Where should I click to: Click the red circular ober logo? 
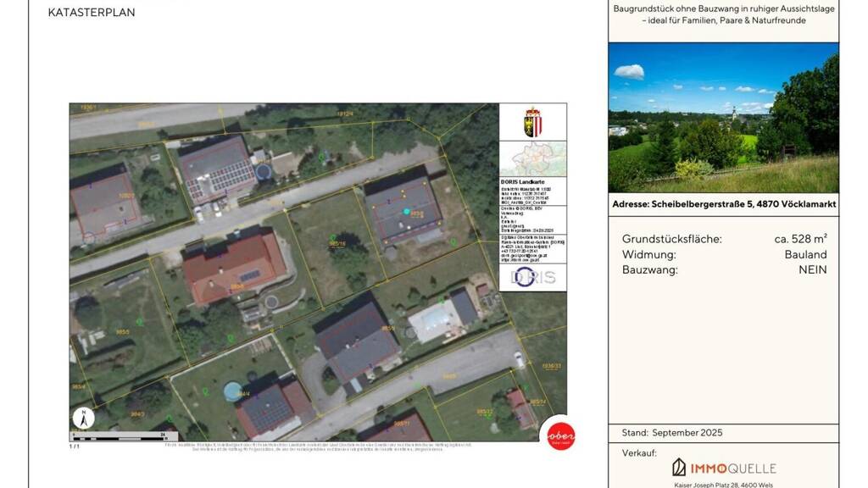coord(559,435)
